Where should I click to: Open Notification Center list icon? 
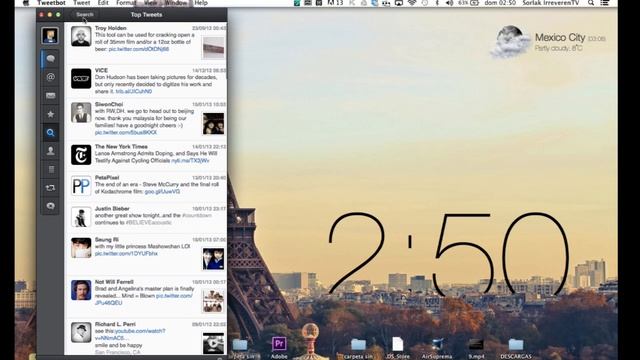[605, 3]
